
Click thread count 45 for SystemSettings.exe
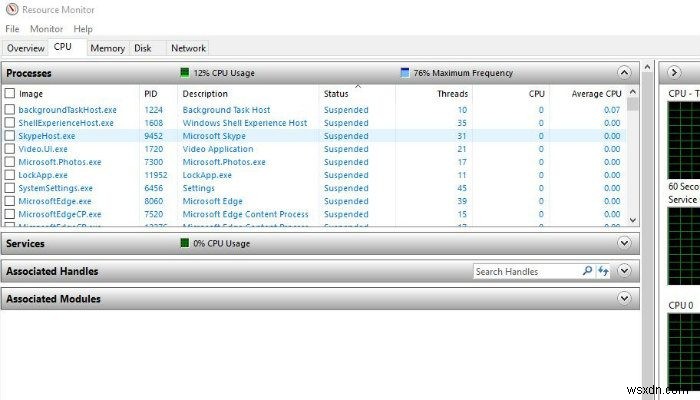[462, 188]
